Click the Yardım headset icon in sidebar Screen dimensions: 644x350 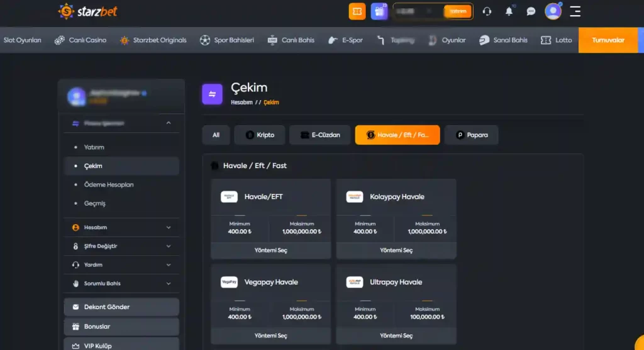(75, 265)
